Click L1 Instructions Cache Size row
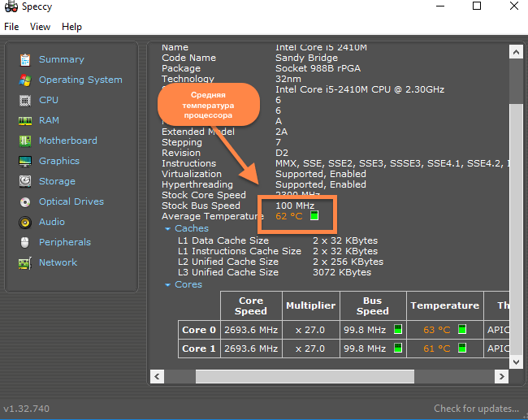 pyautogui.click(x=278, y=251)
